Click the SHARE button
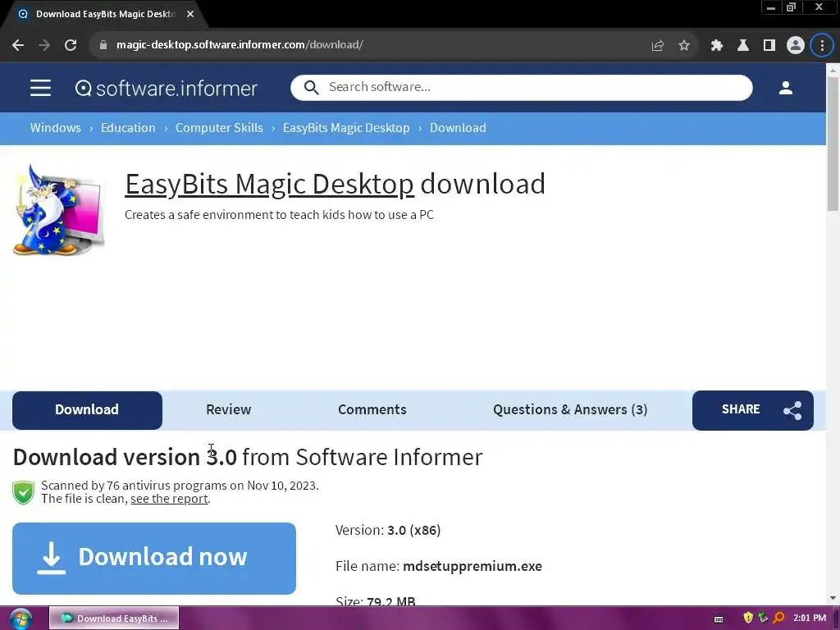The image size is (840, 630). coord(753,410)
